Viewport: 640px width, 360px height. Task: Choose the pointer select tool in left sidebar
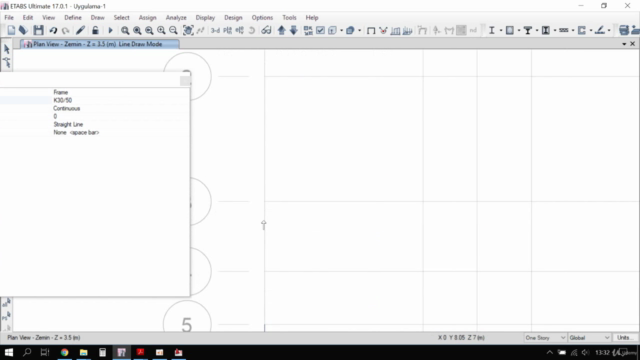click(7, 49)
